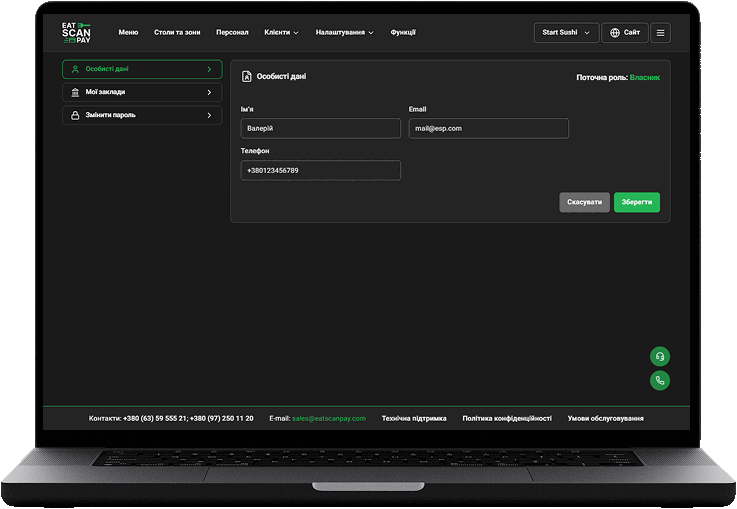This screenshot has width=737, height=509.
Task: Click the Власник role text
Action: tap(645, 78)
